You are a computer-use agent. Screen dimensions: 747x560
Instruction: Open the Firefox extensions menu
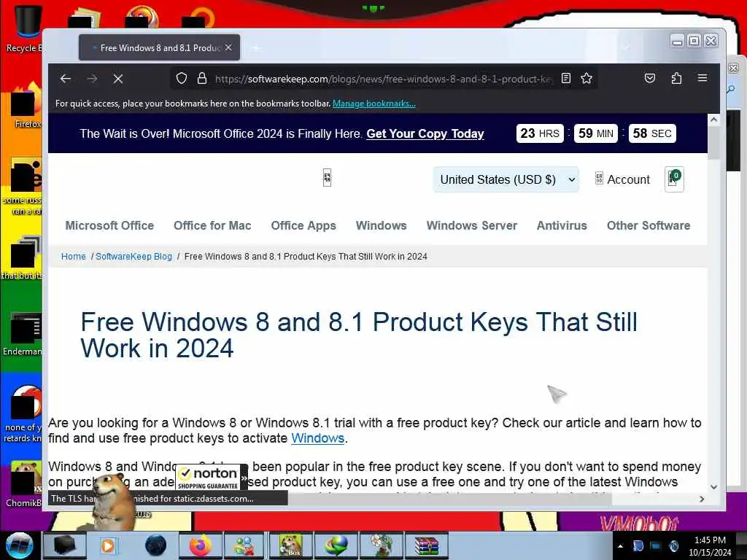point(676,78)
